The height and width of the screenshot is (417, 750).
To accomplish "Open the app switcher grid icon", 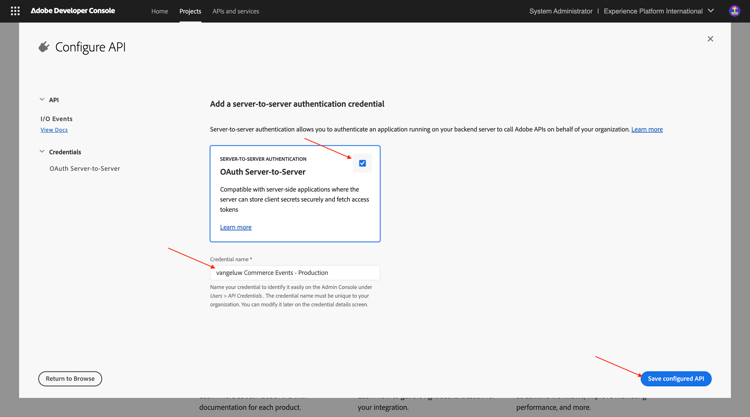I will pos(15,11).
